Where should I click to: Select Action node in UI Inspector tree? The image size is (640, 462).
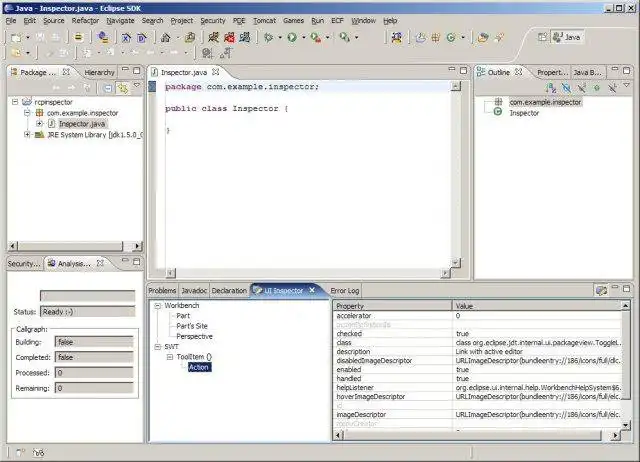point(199,367)
